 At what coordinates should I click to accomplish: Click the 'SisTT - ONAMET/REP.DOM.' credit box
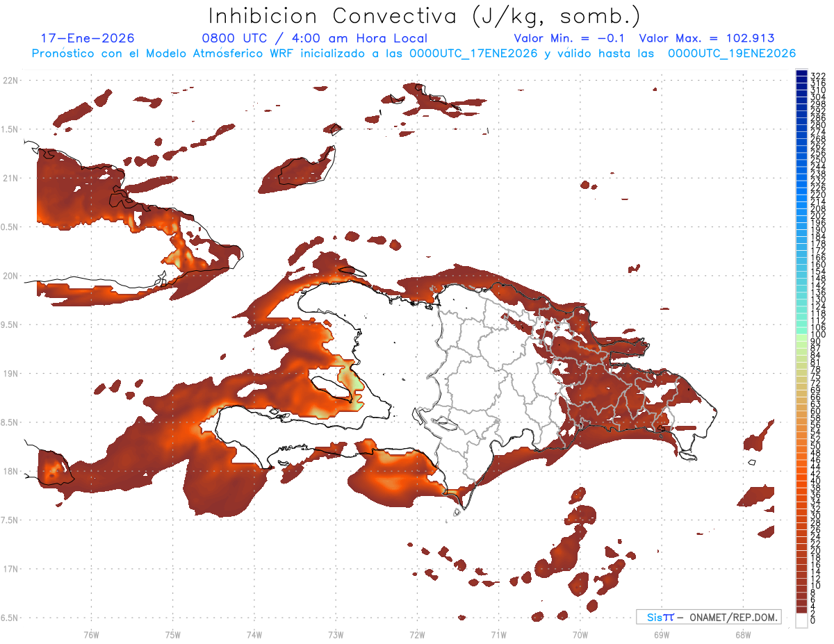coord(709,617)
